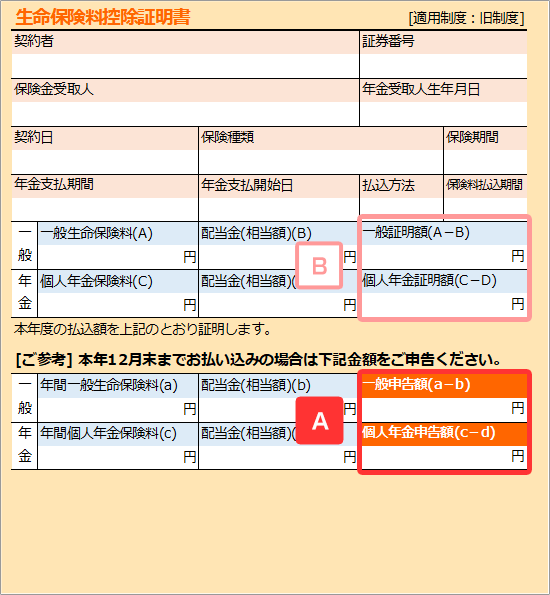The width and height of the screenshot is (550, 595).
Task: Click the amount cell under 個人年金申告額(c−d)
Action: point(444,457)
